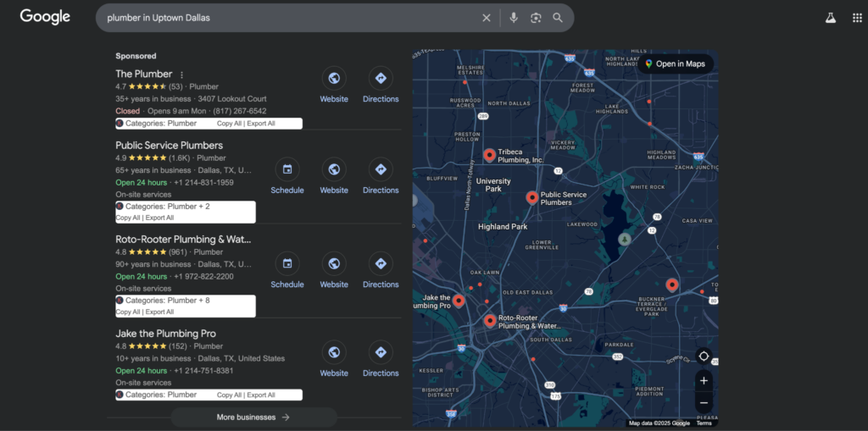Zoom in on the map

coord(704,381)
